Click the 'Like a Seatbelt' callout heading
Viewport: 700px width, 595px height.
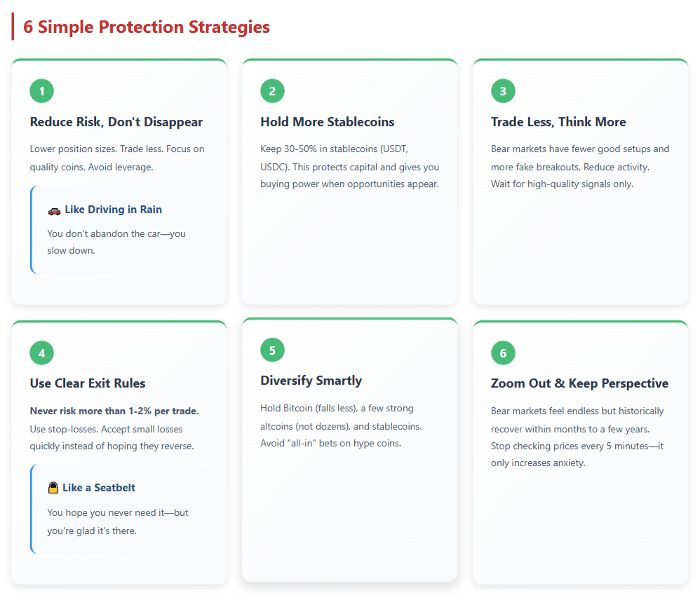pos(99,488)
